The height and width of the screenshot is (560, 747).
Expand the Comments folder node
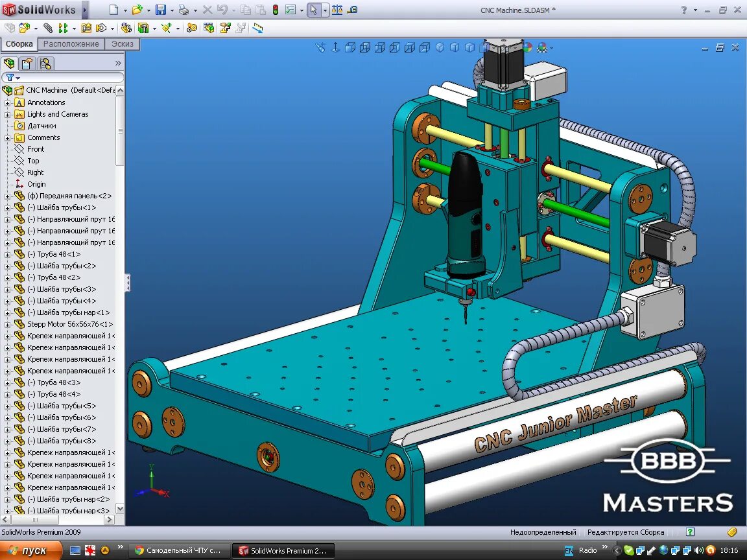(7, 138)
